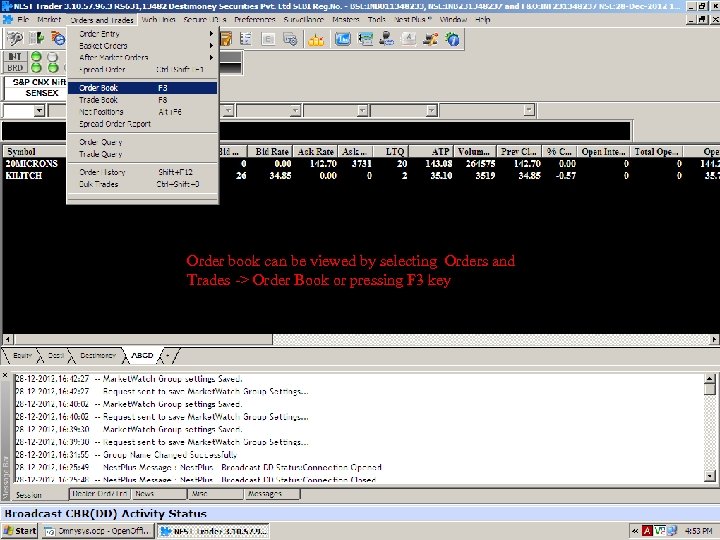Click the screen transfer toolbar icon
720x540 pixels.
(x=365, y=39)
